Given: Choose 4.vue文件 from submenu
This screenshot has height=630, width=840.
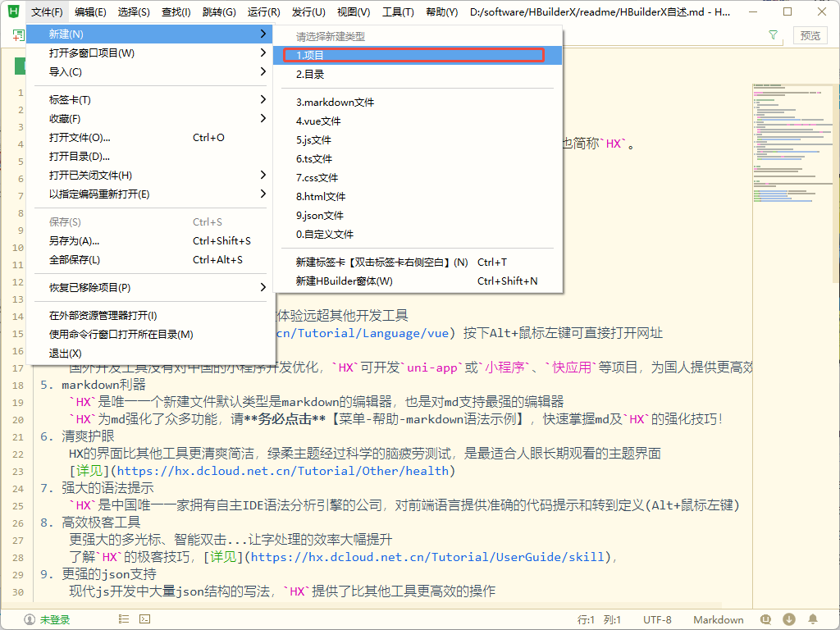Looking at the screenshot, I should pos(418,121).
